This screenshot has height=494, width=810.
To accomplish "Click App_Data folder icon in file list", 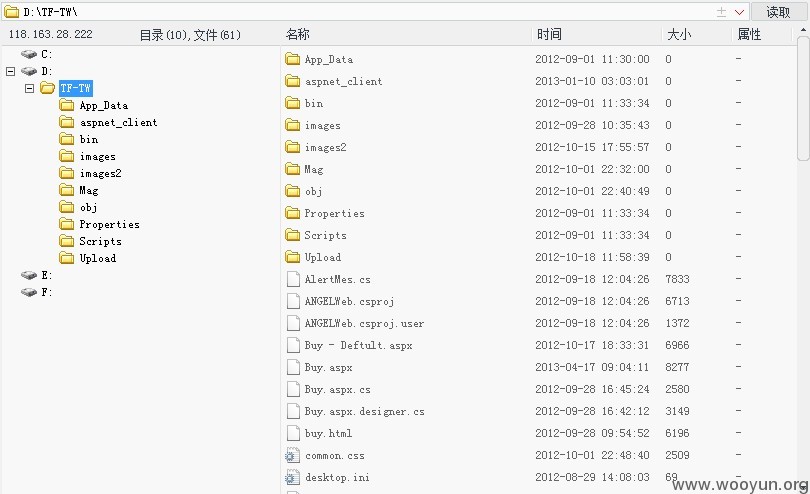I will 292,59.
